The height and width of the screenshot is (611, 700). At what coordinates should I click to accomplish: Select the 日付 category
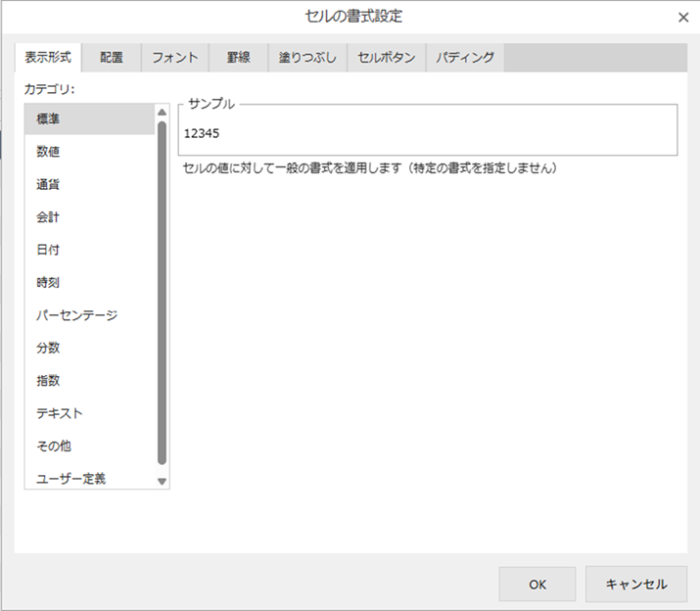(49, 250)
